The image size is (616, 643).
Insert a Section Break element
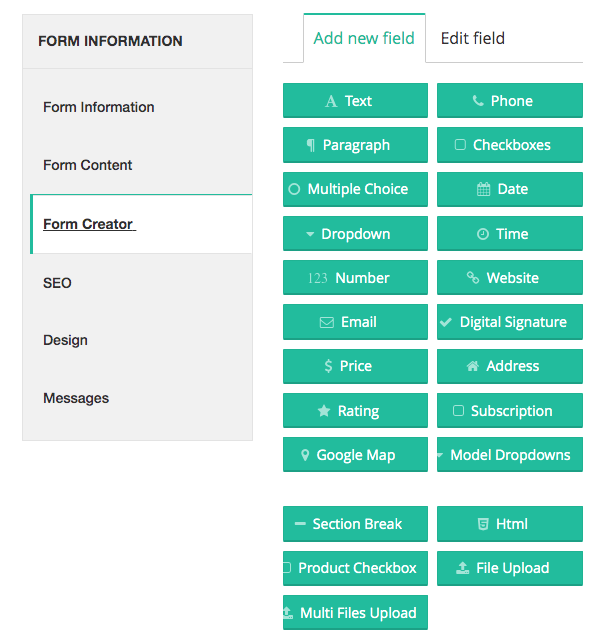pos(355,524)
